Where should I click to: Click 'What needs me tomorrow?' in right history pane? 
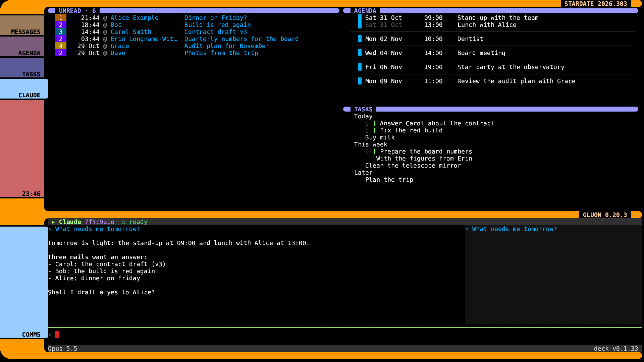coord(515,229)
